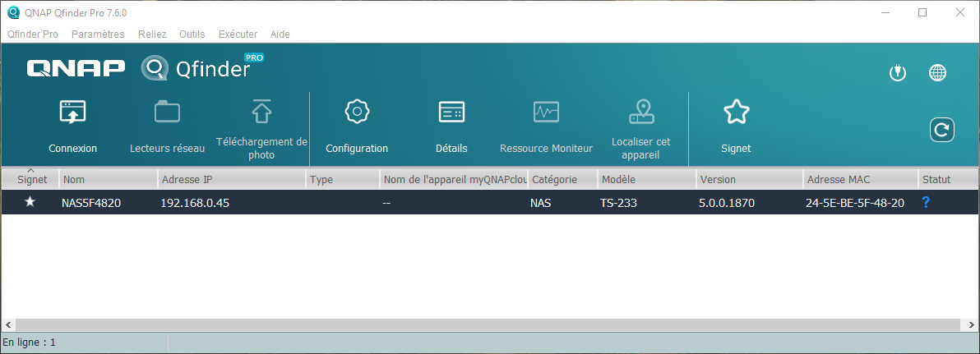Maximize the Qfinder Pro window

point(922,12)
